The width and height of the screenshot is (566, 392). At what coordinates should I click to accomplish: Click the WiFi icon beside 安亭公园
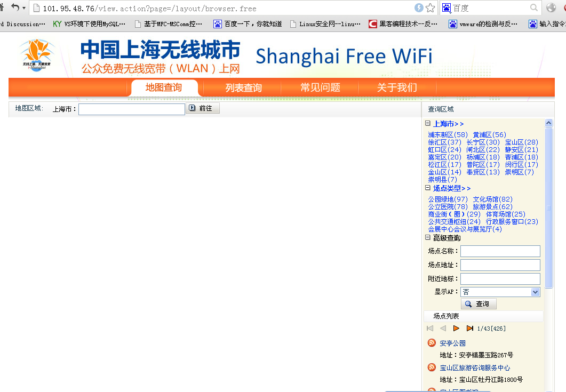pos(432,342)
